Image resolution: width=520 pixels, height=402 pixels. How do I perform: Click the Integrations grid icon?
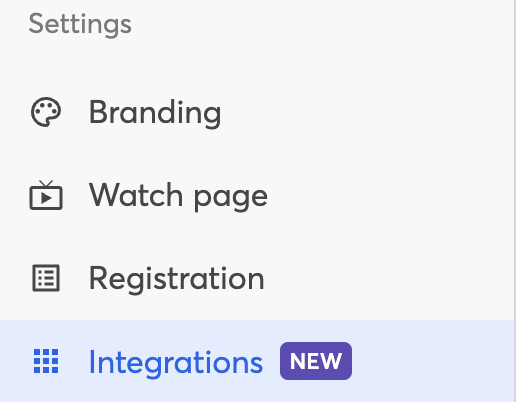(46, 361)
